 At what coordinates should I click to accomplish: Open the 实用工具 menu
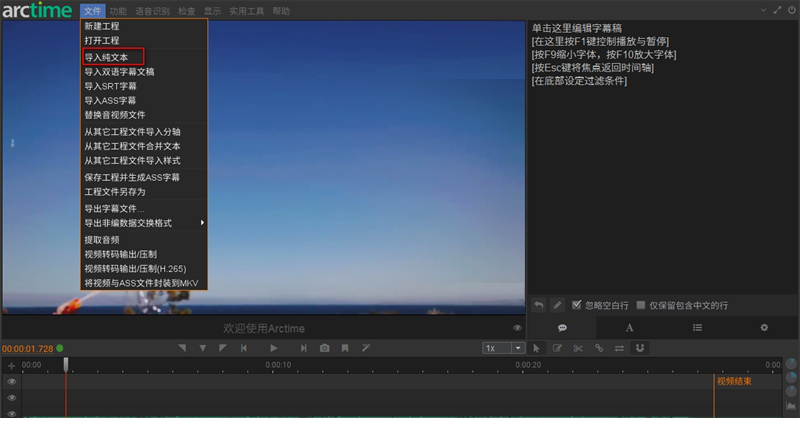[x=247, y=11]
